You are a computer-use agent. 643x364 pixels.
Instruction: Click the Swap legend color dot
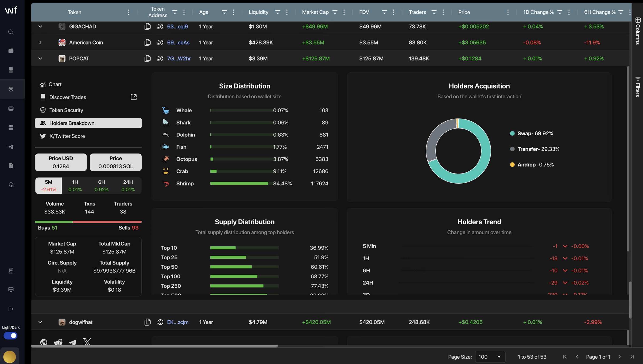(x=512, y=133)
